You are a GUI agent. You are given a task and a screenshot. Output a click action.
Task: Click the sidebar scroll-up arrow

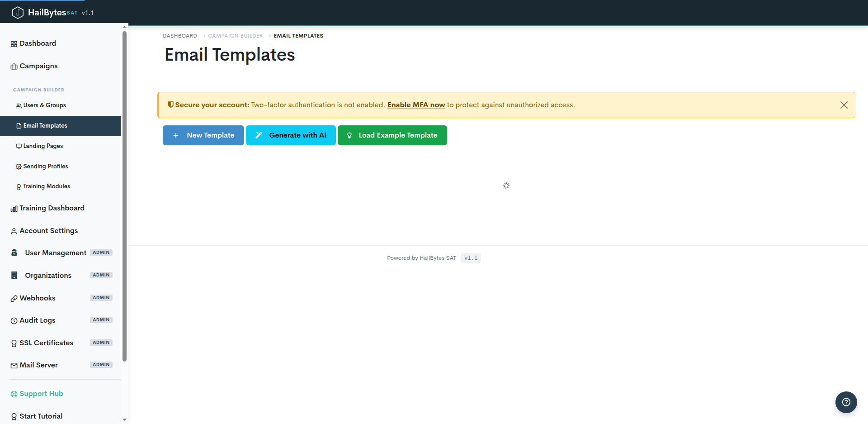(x=125, y=27)
